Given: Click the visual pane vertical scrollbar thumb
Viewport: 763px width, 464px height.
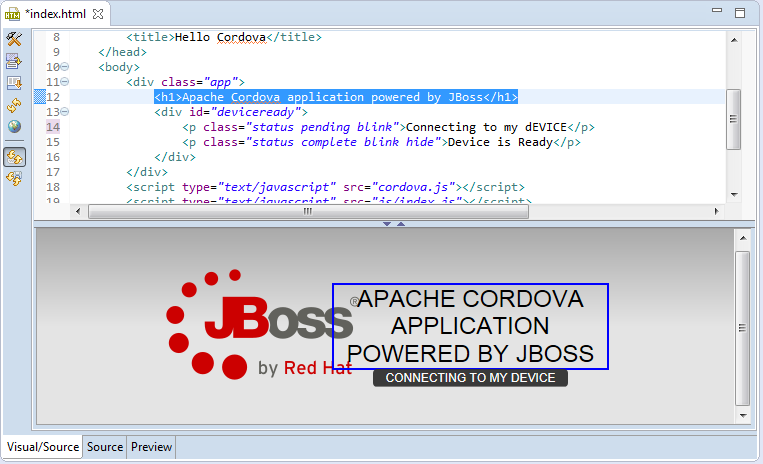Looking at the screenshot, I should pos(743,328).
